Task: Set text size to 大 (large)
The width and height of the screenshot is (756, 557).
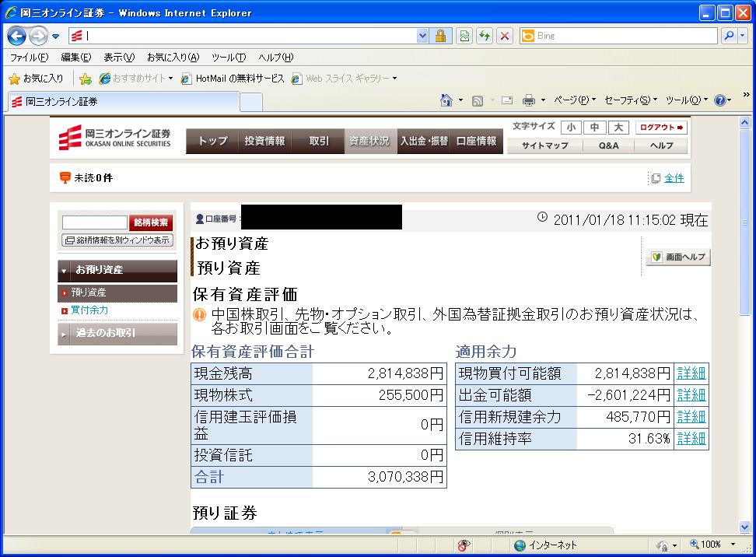Action: point(618,128)
